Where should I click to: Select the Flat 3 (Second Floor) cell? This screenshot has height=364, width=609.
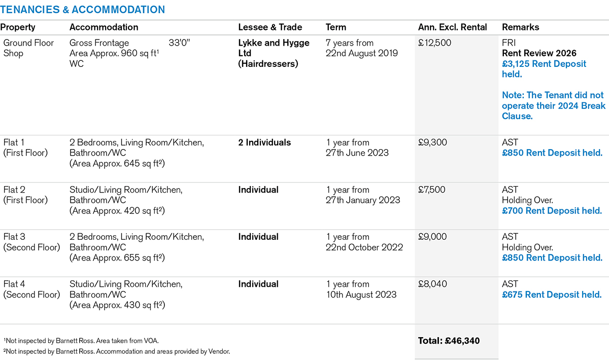31,242
